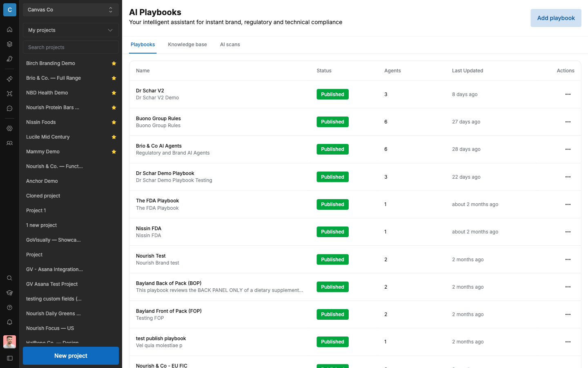Expand the My projects dropdown

[71, 30]
